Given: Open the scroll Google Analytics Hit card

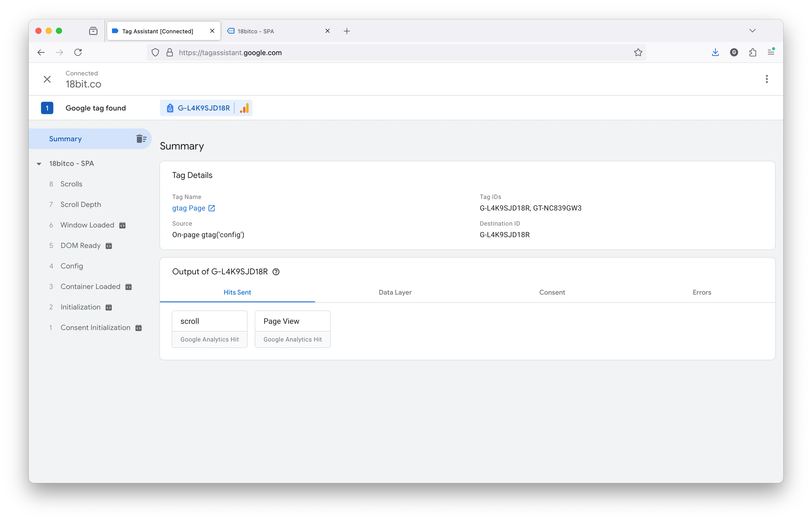Looking at the screenshot, I should (x=209, y=329).
